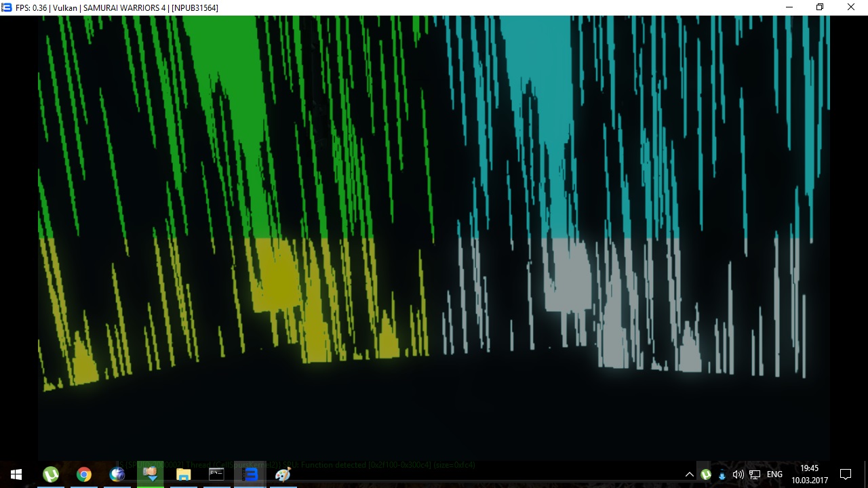Open the volume control in the tray
Viewport: 868px width, 488px height.
[738, 474]
